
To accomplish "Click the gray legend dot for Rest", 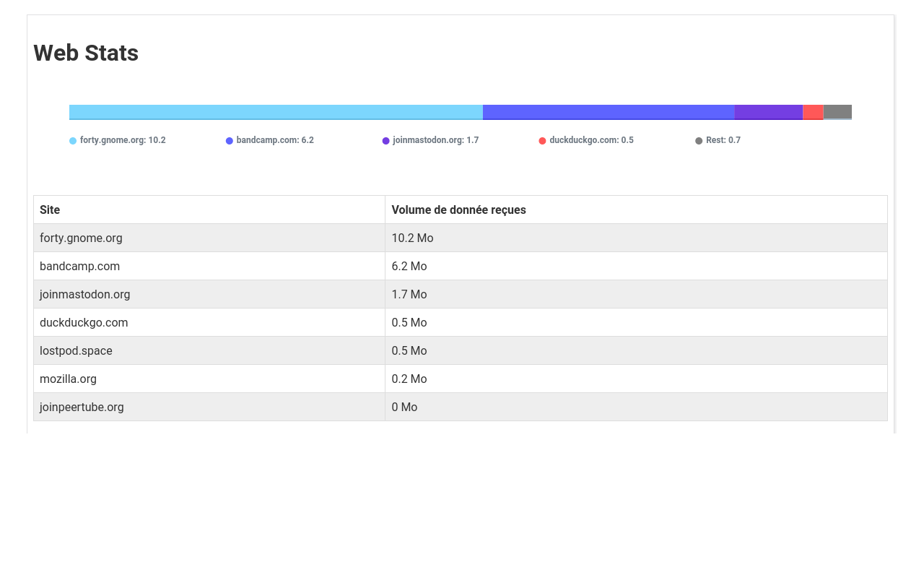I will point(698,141).
